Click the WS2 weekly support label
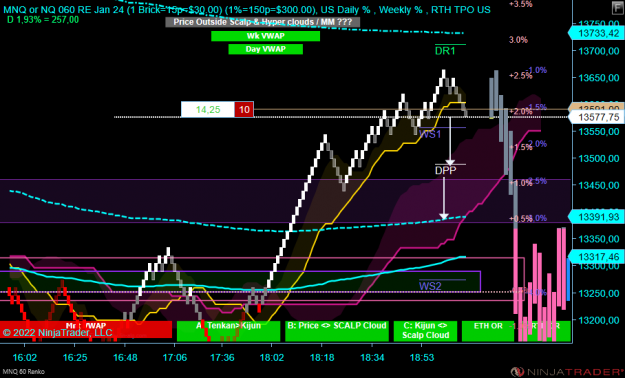 coord(430,286)
